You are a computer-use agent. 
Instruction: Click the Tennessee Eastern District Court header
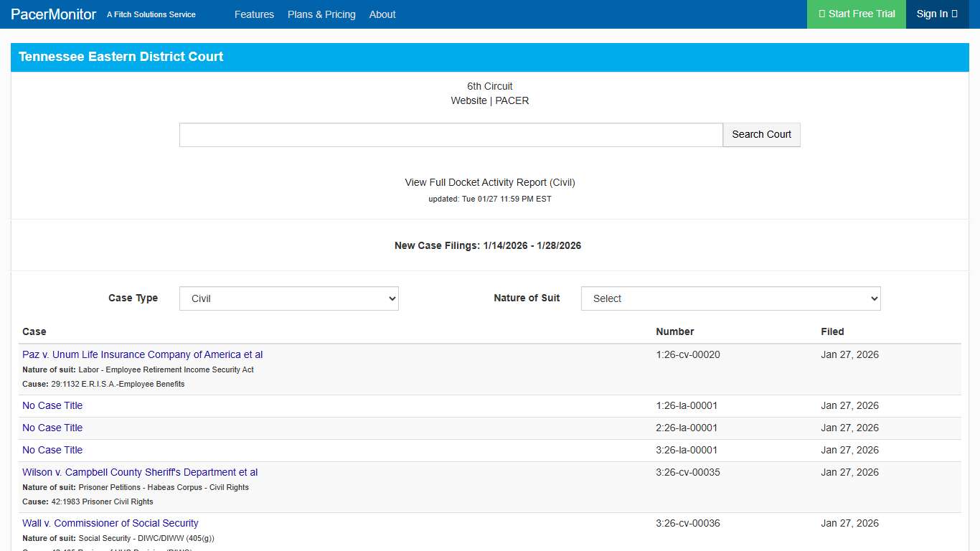coord(121,57)
